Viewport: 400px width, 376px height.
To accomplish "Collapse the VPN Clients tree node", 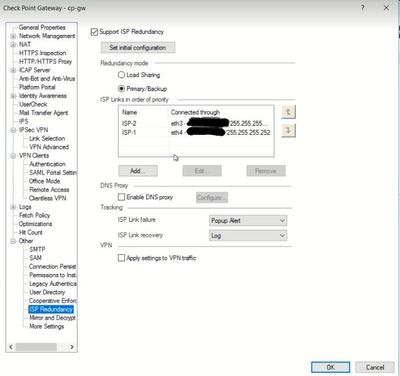I will click(x=13, y=156).
